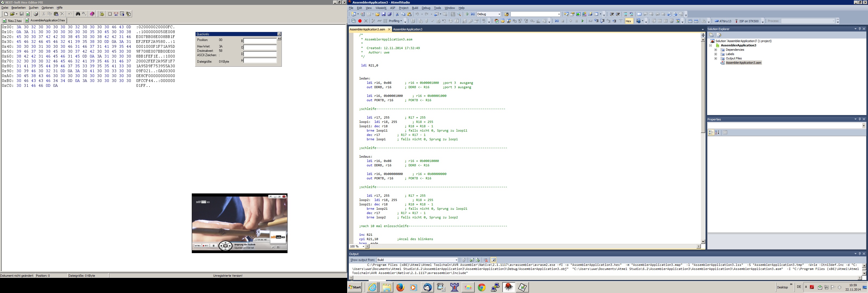Screen dimensions: 868x293
Task: Click Open File icon in AtmelStudio toolbar
Action: click(377, 14)
